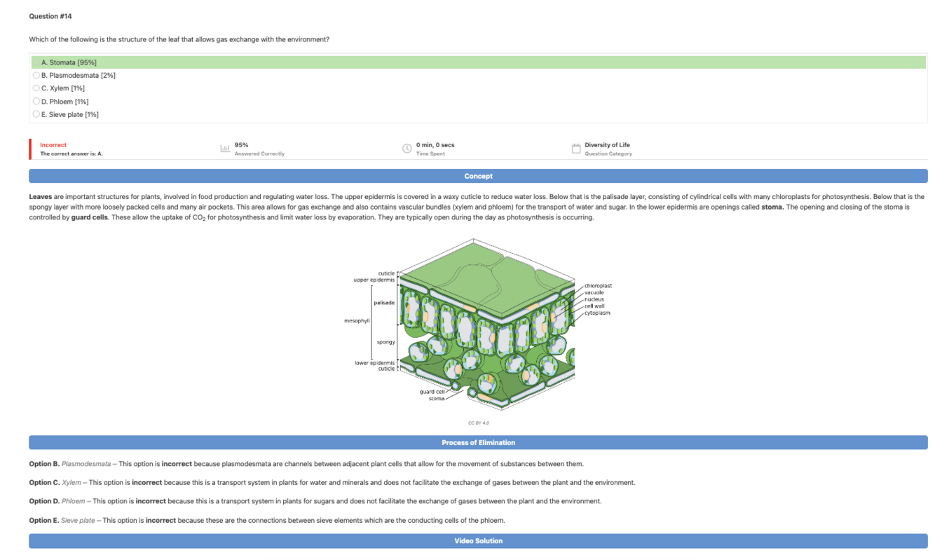Click the 'guard cell' diagram label
The height and width of the screenshot is (560, 935).
coord(432,392)
